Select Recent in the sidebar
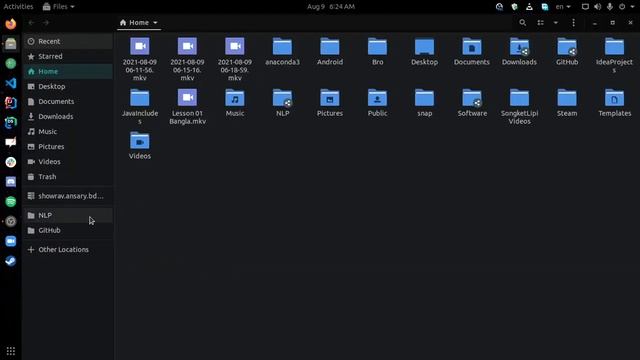640x360 pixels. (x=68, y=41)
